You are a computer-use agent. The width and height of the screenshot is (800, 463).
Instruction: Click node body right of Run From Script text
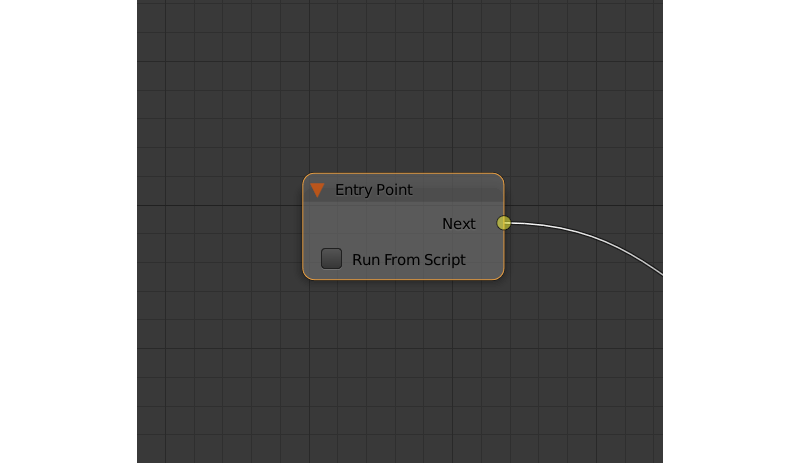point(485,260)
